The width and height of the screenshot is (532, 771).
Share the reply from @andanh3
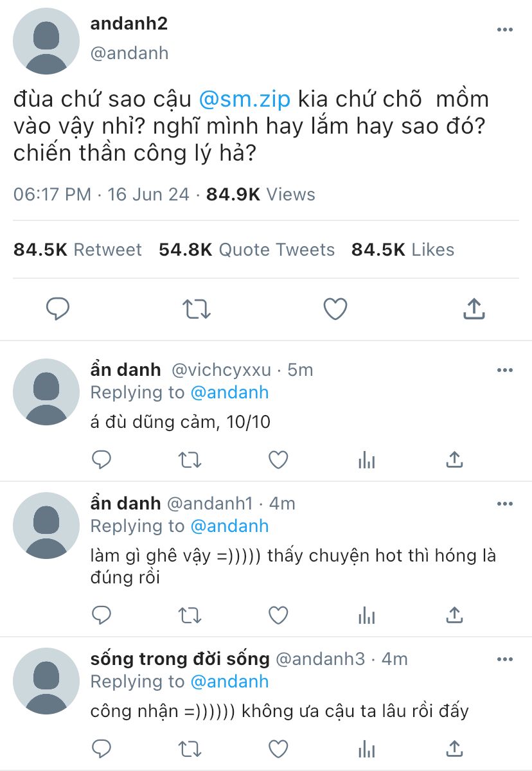point(454,749)
